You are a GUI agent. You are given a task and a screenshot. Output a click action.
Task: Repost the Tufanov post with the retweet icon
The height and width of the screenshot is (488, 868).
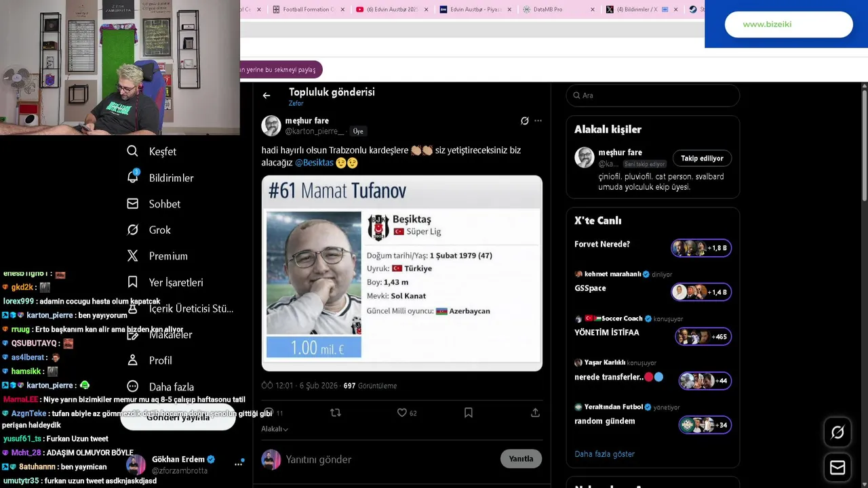[335, 412]
